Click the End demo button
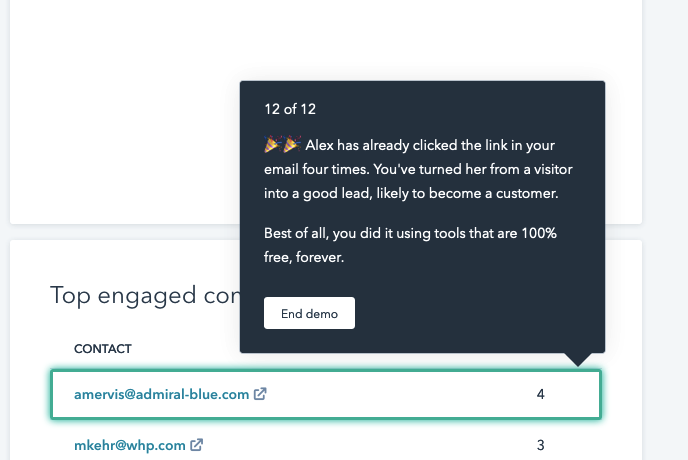688x460 pixels. point(309,313)
